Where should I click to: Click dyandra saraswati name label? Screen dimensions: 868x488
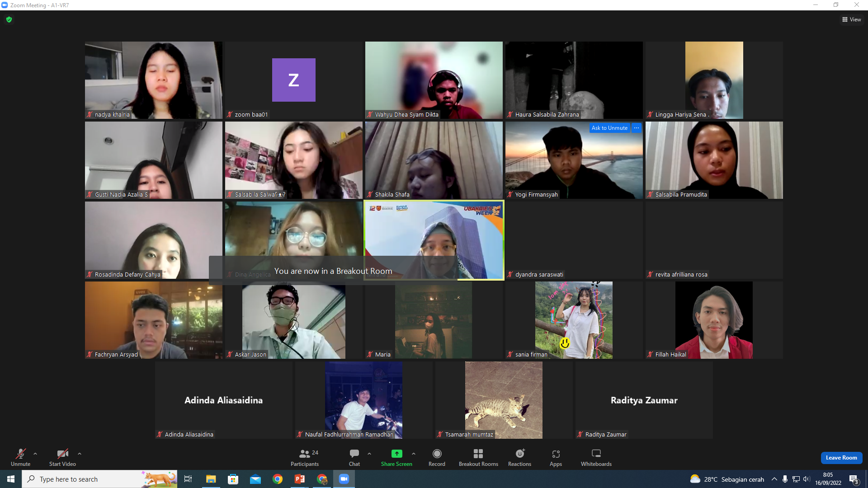(x=539, y=275)
